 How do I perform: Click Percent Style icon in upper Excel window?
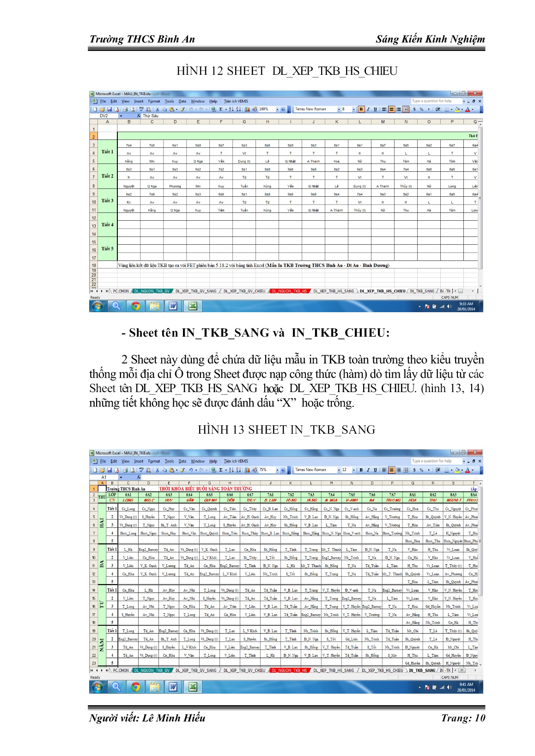[x=421, y=109]
